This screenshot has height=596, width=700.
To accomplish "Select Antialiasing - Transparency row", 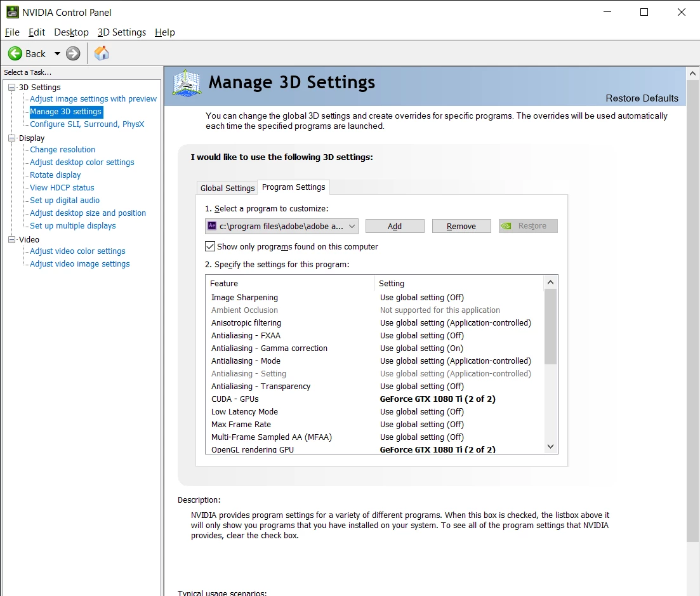I will (x=374, y=386).
